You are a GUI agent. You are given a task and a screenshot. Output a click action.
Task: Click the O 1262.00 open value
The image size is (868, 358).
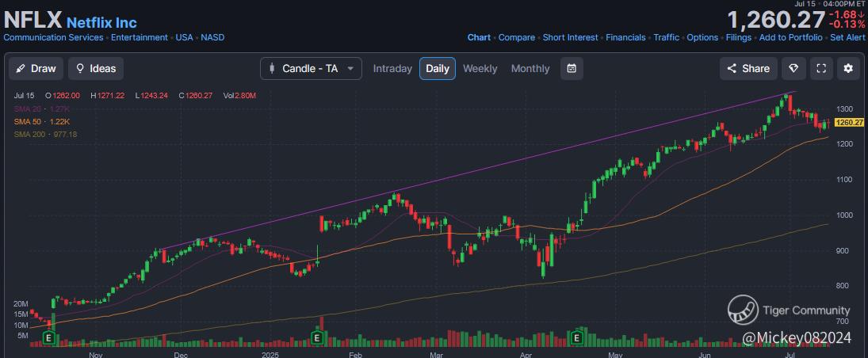[63, 96]
